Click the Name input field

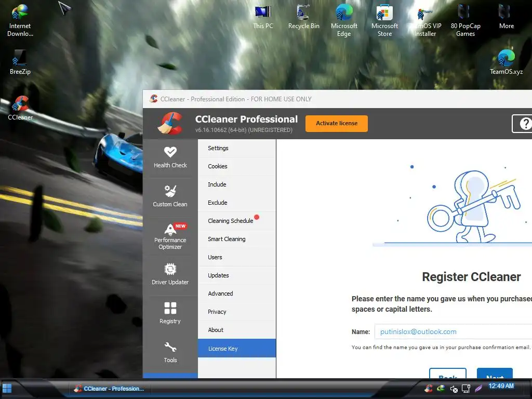453,331
